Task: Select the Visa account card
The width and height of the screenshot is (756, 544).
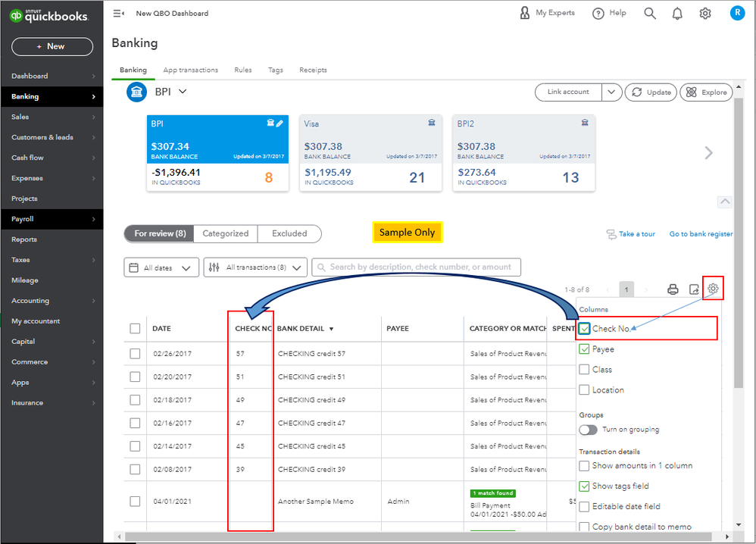Action: pyautogui.click(x=370, y=153)
